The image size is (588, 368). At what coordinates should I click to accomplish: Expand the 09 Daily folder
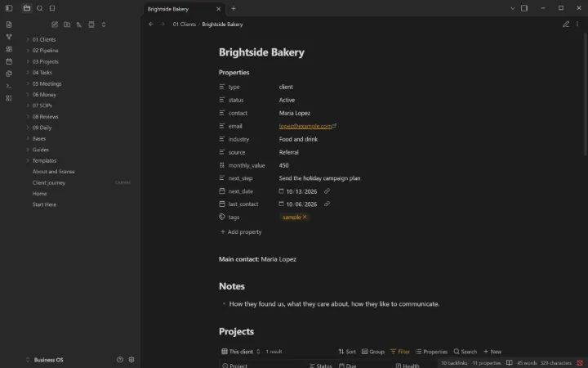coord(28,128)
